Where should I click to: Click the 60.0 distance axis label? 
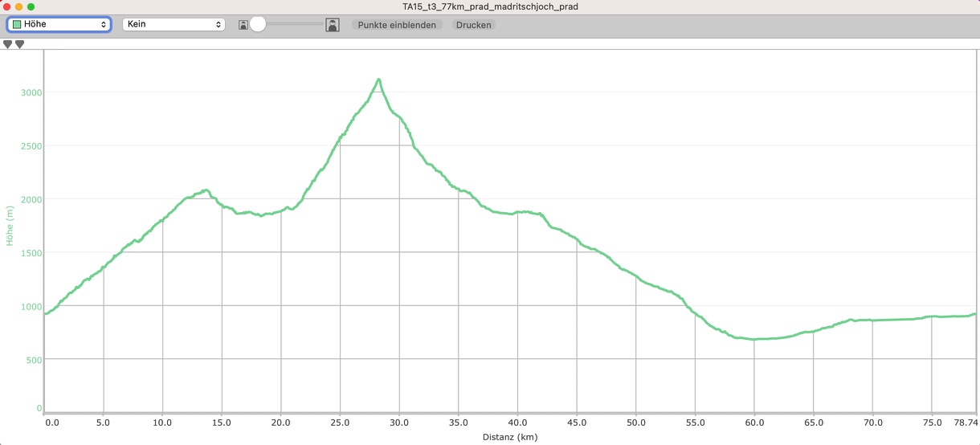pos(754,422)
